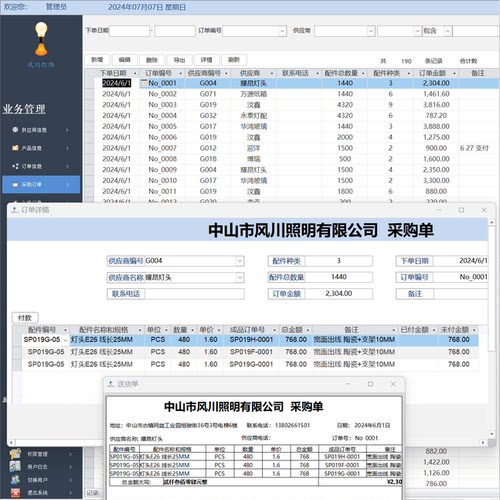Select the highlighted 采购订单 sidebar icon
Screen dimensions: 500x500
pos(15,184)
